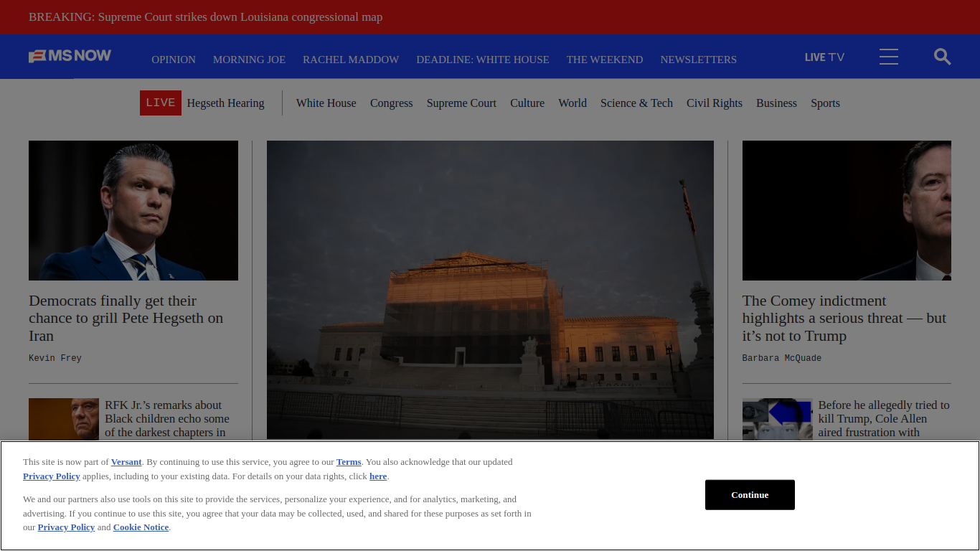Open the Versant link in the banner

(x=126, y=462)
